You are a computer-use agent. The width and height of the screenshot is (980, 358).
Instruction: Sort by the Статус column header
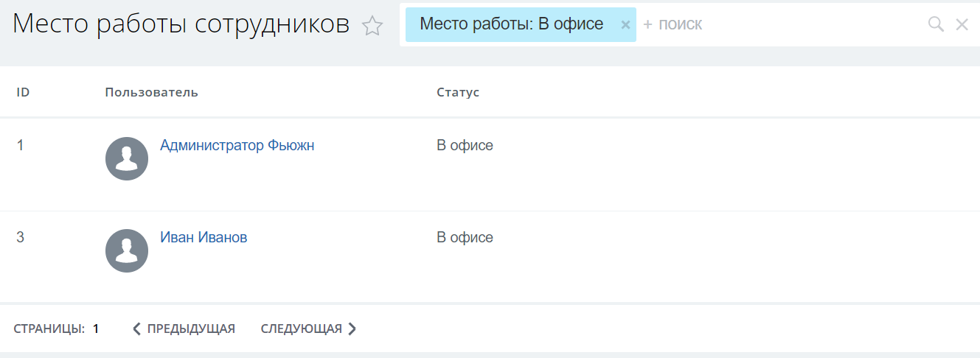click(458, 92)
